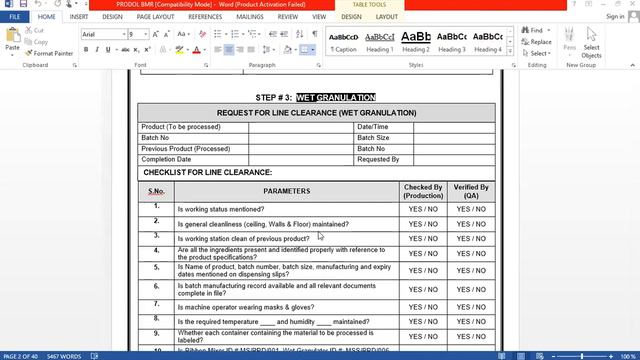
Task: Open Select dropdown in Editing group
Action: point(537,53)
